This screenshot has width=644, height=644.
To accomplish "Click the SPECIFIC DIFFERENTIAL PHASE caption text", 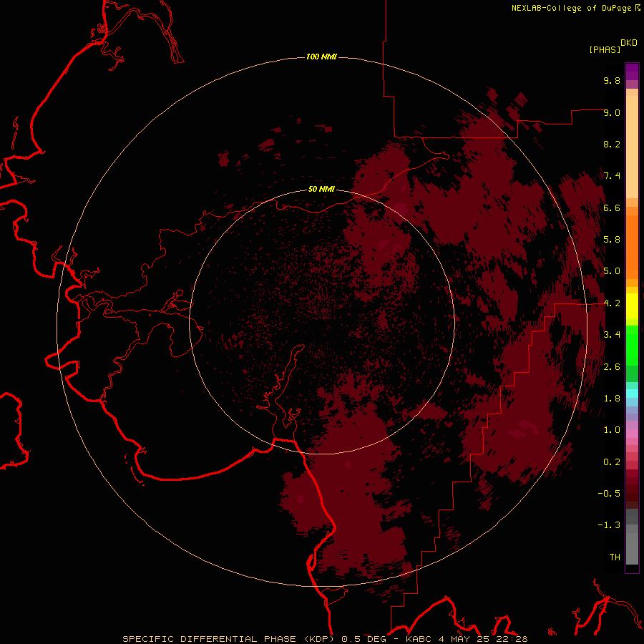I will click(x=209, y=639).
